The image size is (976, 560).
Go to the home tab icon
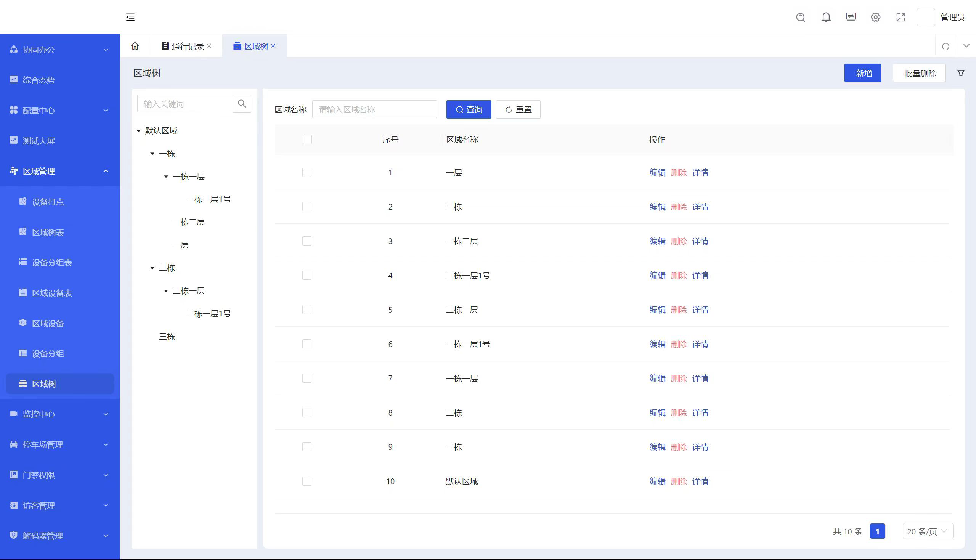135,46
